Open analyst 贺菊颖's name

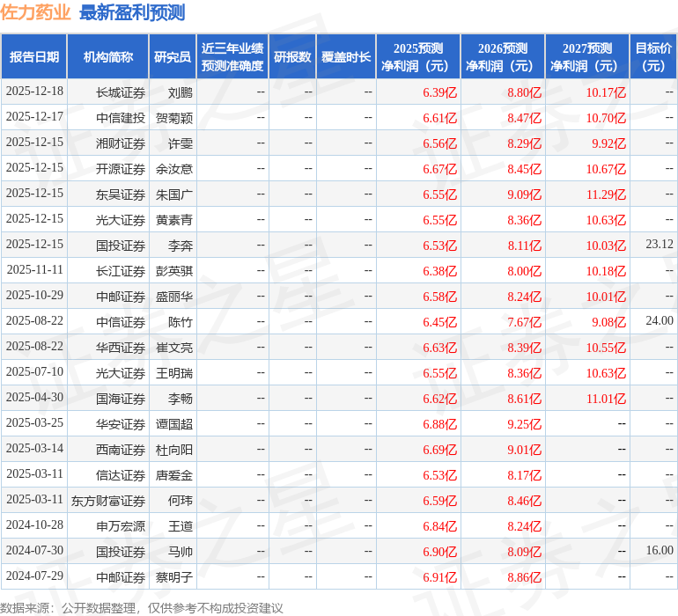[x=174, y=117]
